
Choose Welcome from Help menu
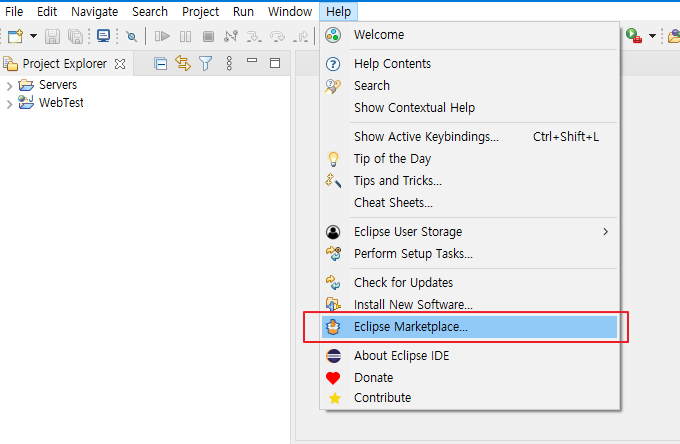tap(470, 35)
